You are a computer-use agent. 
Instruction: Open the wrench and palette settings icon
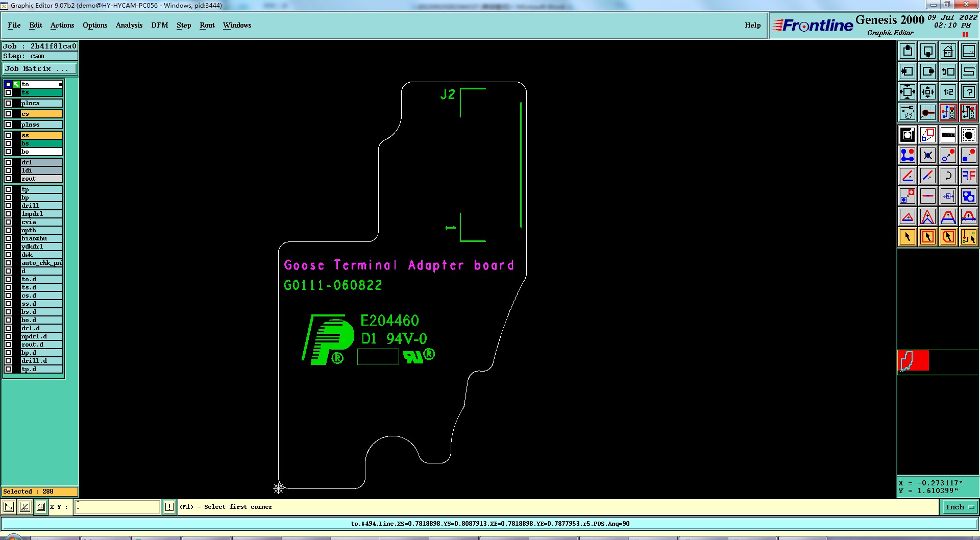pyautogui.click(x=908, y=112)
